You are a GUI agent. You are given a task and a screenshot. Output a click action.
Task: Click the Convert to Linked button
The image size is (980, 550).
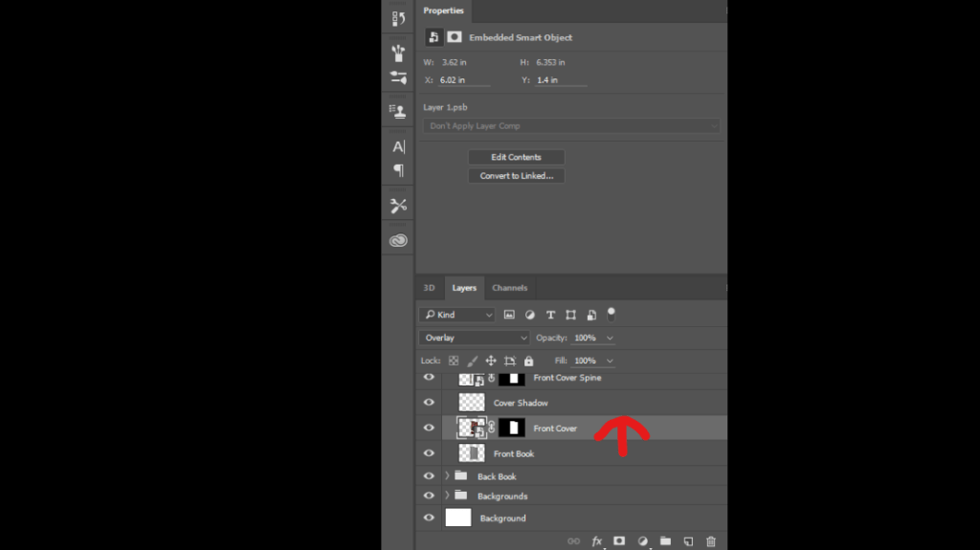pos(516,176)
